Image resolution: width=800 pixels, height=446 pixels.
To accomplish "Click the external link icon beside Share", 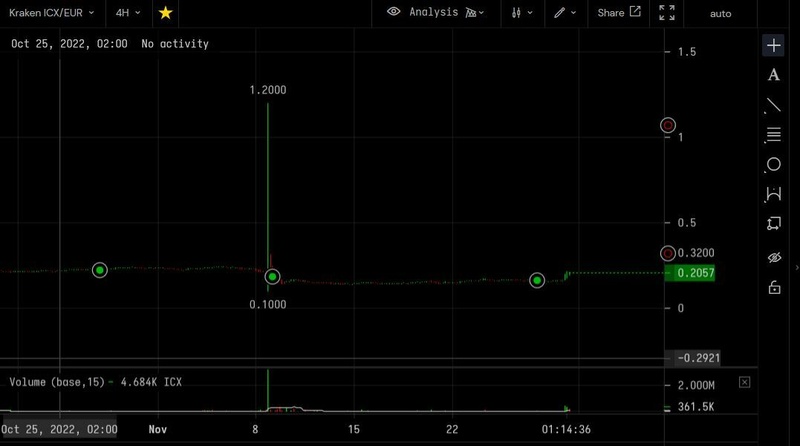I will coord(635,12).
